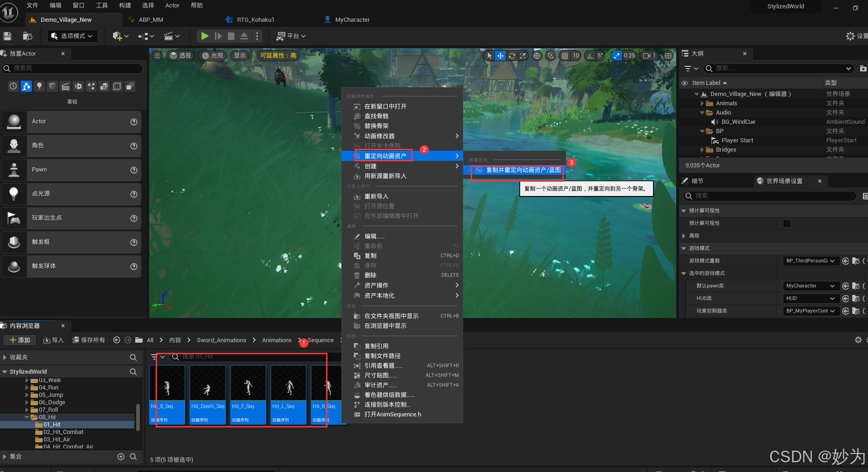Screen dimensions: 868x472
Task: Open the 选项模式 mode dropdown
Action: point(72,36)
